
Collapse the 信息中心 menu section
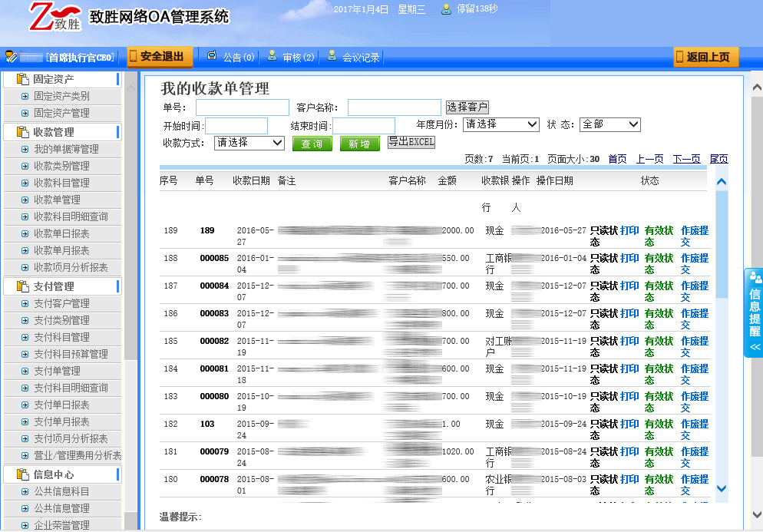pos(62,474)
